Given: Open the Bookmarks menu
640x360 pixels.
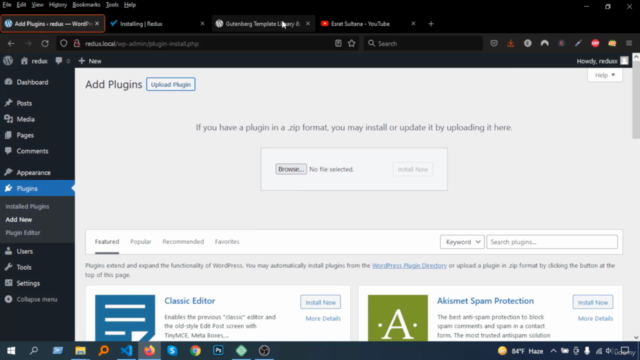Looking at the screenshot, I should [86, 5].
